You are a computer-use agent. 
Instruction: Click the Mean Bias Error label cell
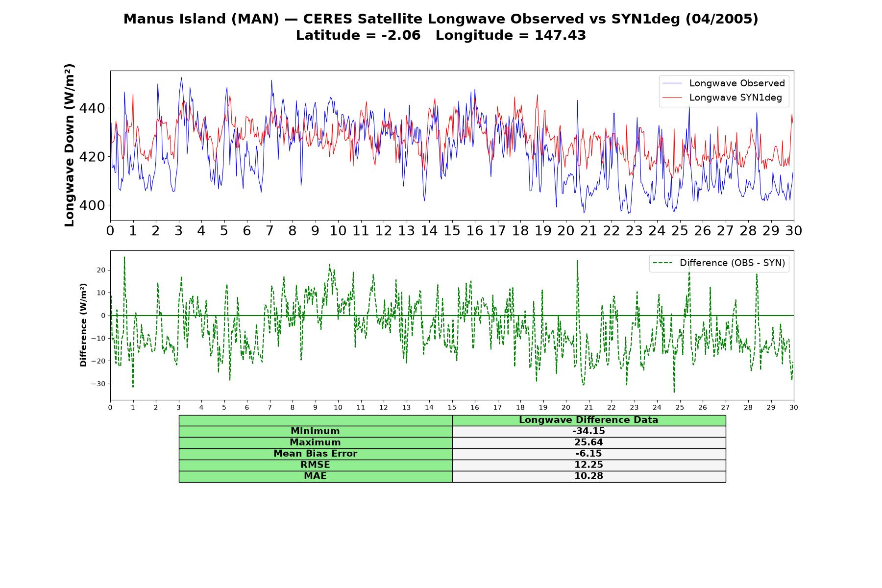coord(315,454)
